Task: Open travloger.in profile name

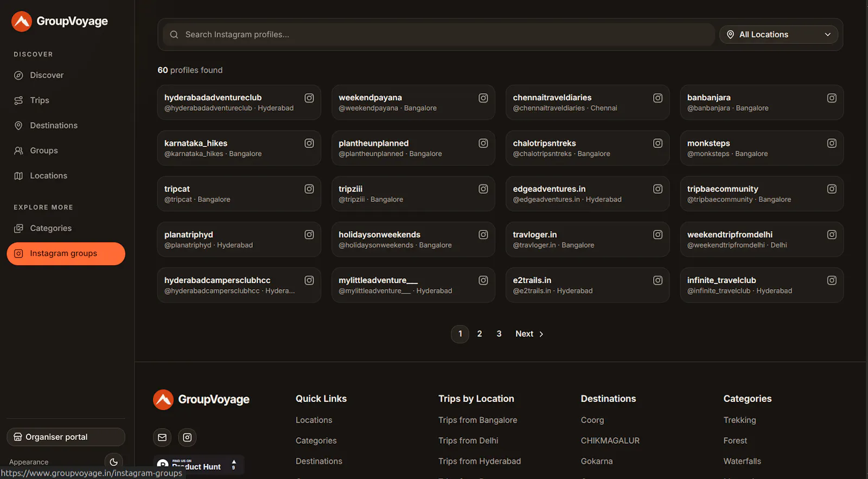Action: [x=535, y=235]
